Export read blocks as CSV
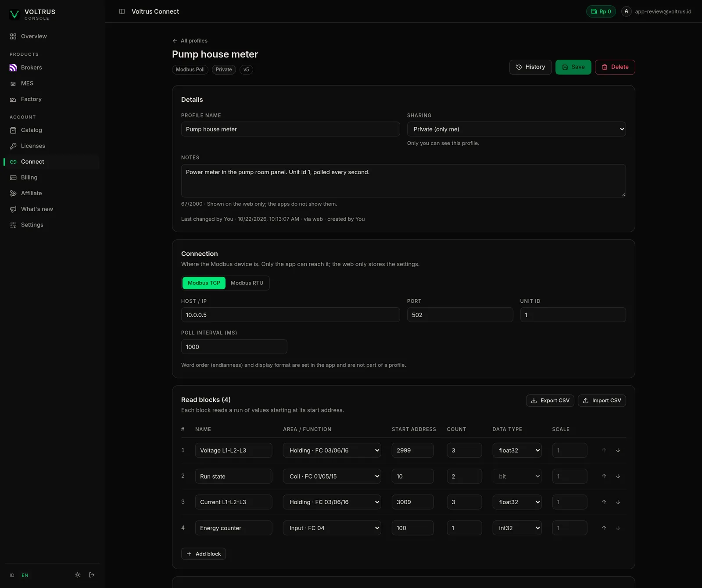 tap(550, 401)
